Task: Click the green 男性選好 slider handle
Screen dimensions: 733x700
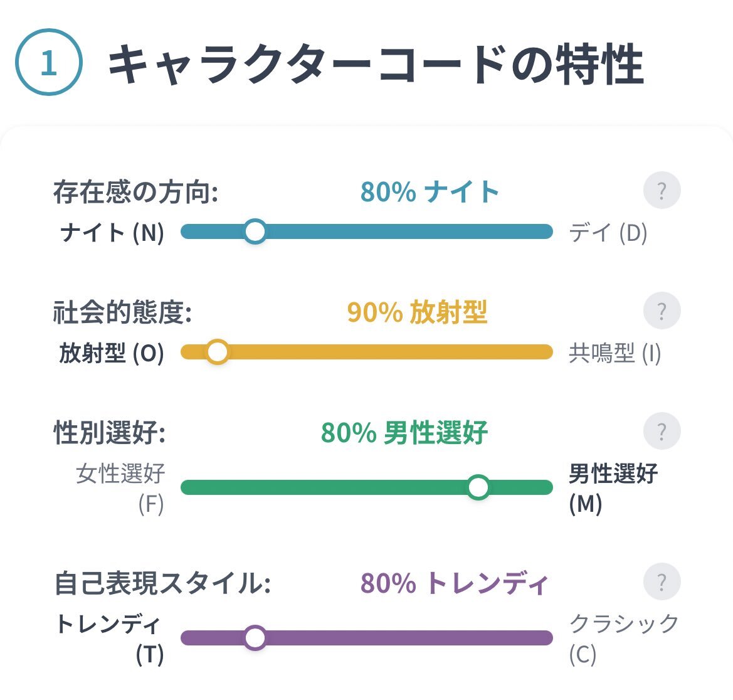Action: [x=478, y=487]
